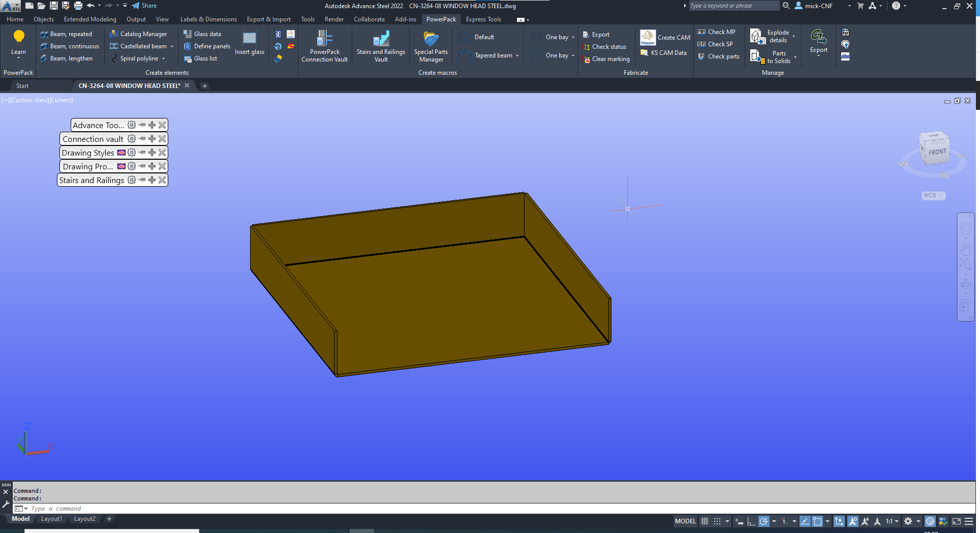Open the PowerPack Connection Vault
The height and width of the screenshot is (533, 980).
pos(324,46)
